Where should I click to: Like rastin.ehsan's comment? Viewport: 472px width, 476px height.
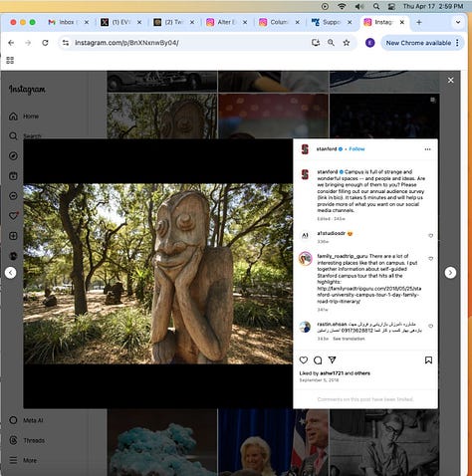click(x=431, y=326)
